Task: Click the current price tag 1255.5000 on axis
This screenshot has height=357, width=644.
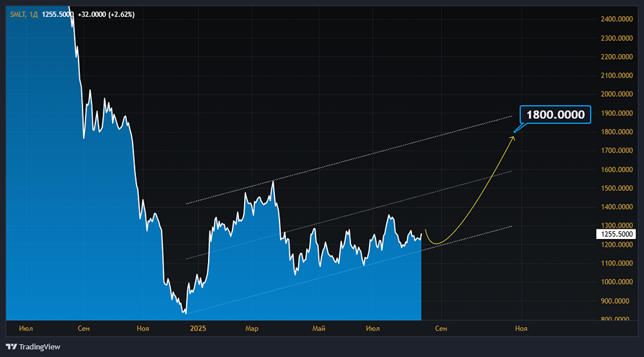Action: (x=616, y=234)
